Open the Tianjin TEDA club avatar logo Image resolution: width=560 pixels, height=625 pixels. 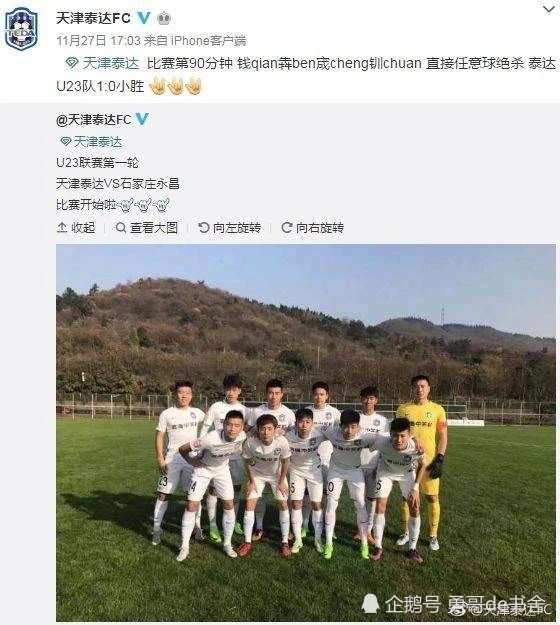click(22, 29)
